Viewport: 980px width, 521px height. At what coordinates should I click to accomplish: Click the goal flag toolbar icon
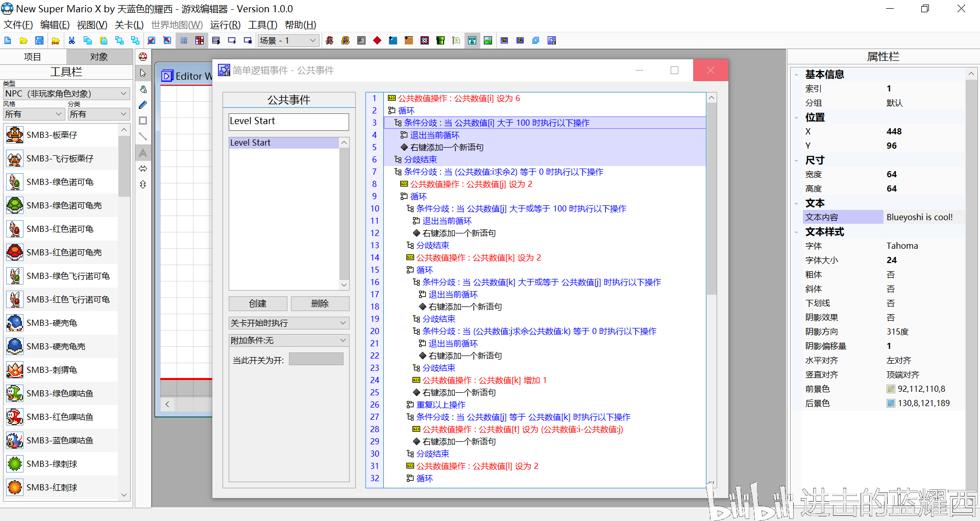coord(456,40)
